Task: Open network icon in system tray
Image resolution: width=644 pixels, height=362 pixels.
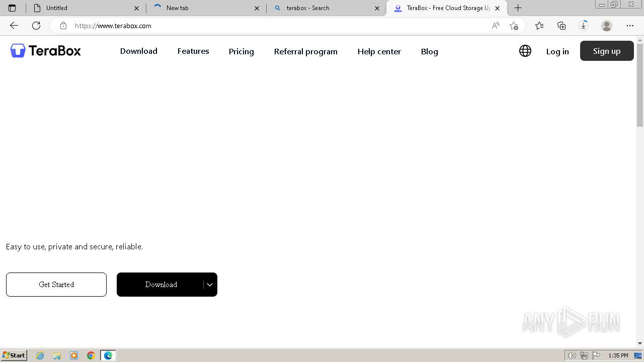Action: [x=584, y=355]
